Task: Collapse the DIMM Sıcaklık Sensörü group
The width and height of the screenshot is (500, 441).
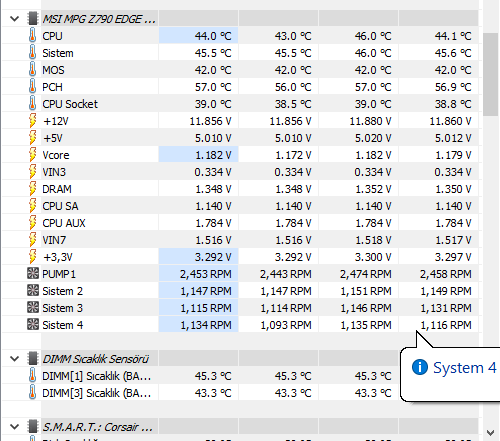Action: tap(15, 359)
